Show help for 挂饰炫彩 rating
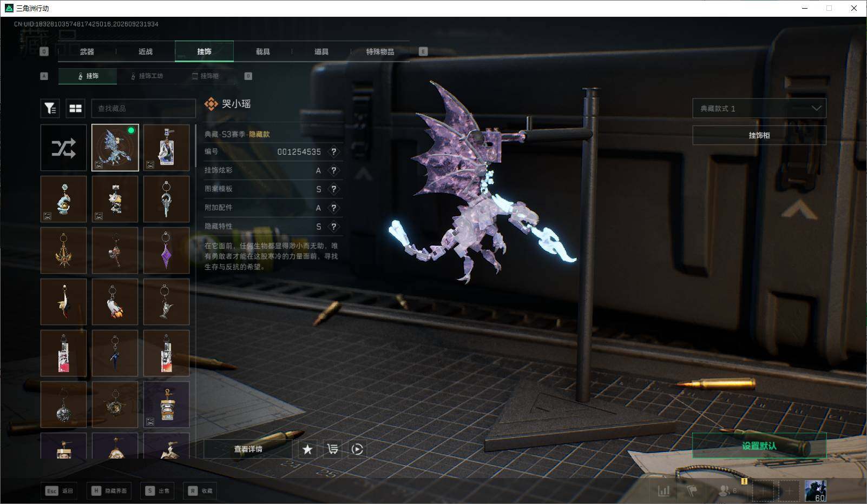This screenshot has height=504, width=867. click(334, 170)
